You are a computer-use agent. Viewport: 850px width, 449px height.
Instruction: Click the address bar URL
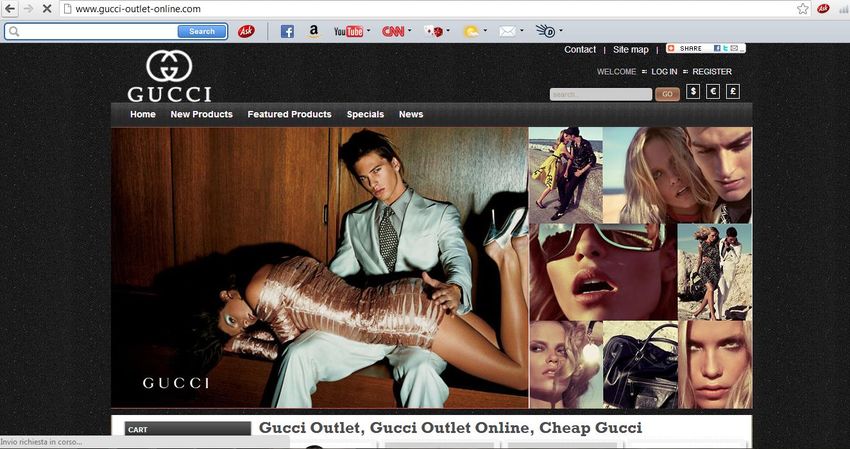pyautogui.click(x=138, y=9)
